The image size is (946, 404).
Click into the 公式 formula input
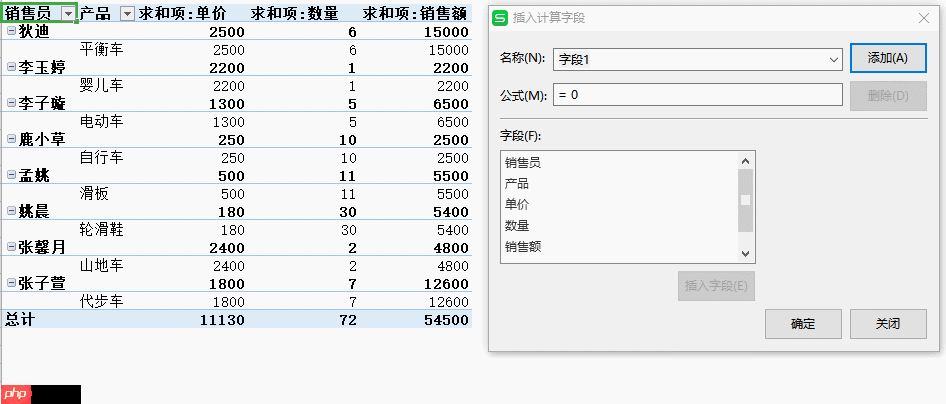697,95
